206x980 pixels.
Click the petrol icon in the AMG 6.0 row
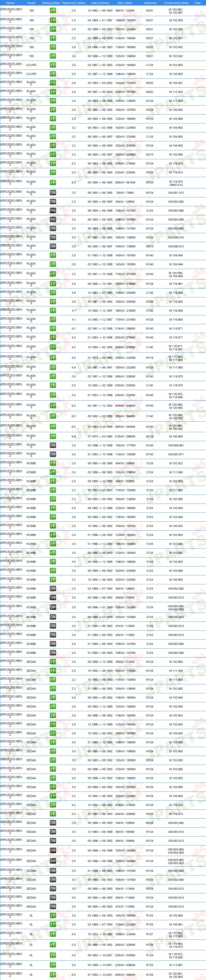[52, 183]
